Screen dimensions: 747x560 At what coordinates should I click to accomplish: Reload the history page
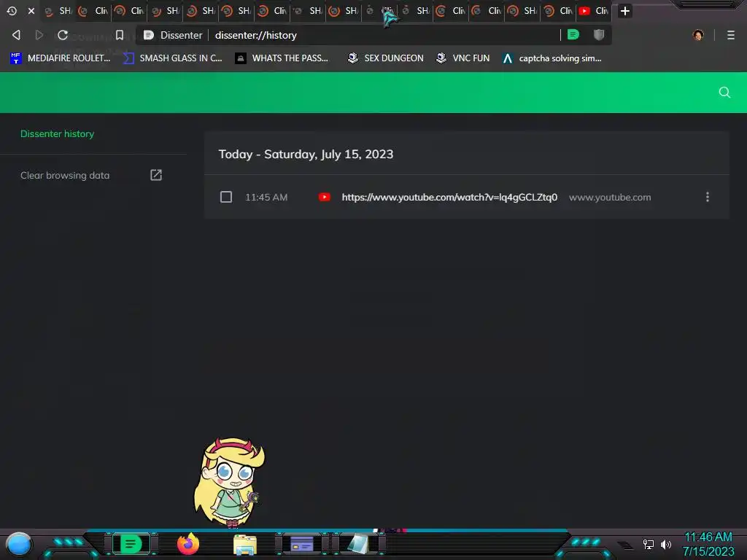tap(63, 35)
